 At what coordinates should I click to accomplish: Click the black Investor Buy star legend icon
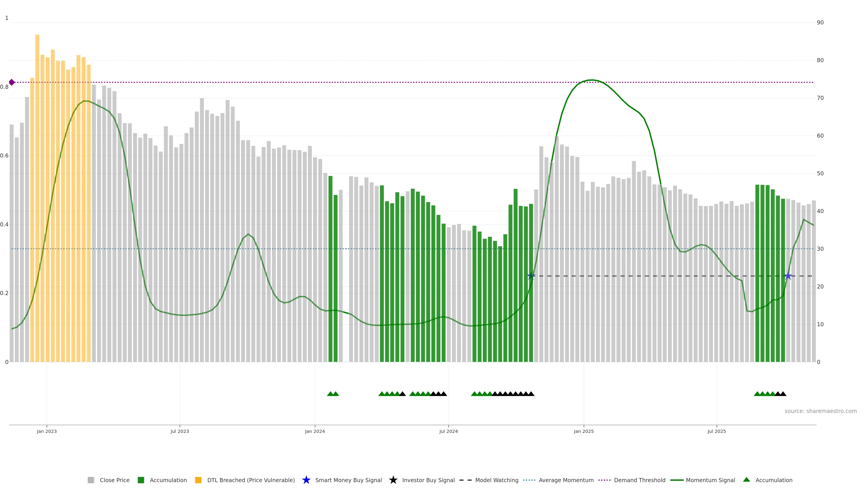393,480
